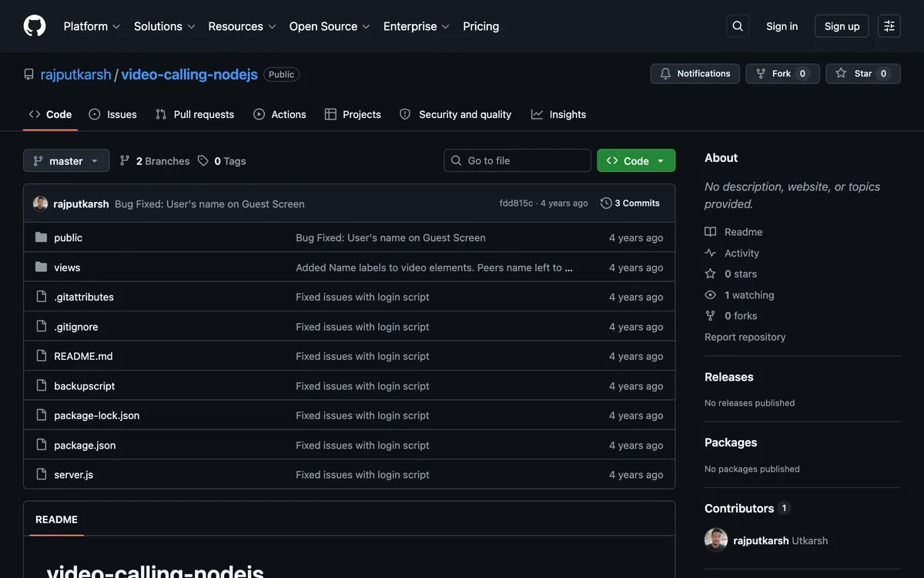This screenshot has width=924, height=578.
Task: Click the branch icon next to 2 Branches
Action: [x=125, y=160]
